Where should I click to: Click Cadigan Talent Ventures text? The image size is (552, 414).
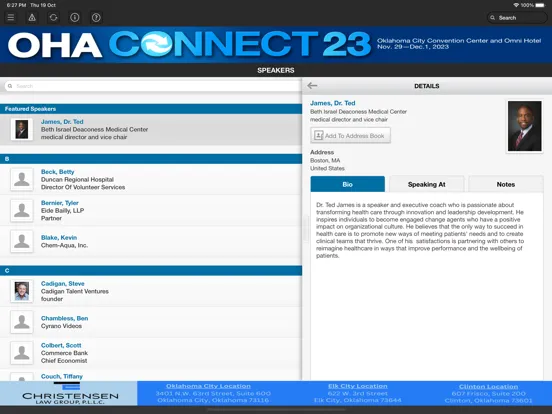coord(75,291)
